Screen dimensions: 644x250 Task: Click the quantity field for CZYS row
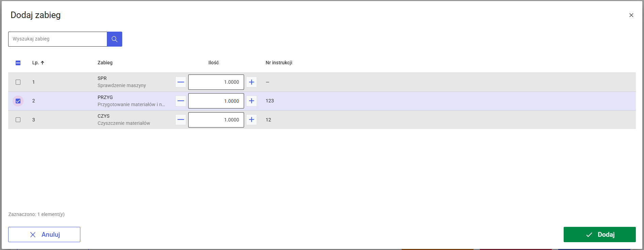click(x=216, y=120)
